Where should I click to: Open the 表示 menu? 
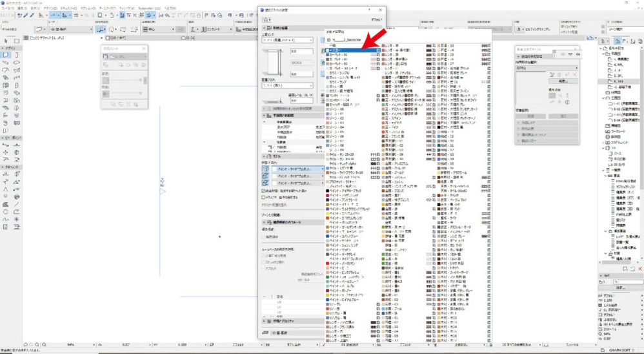35,8
